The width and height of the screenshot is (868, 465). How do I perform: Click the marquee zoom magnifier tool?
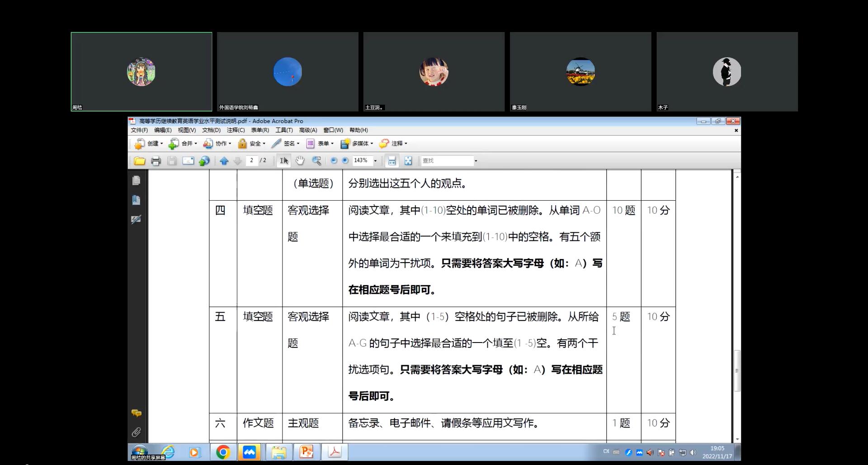click(x=316, y=161)
